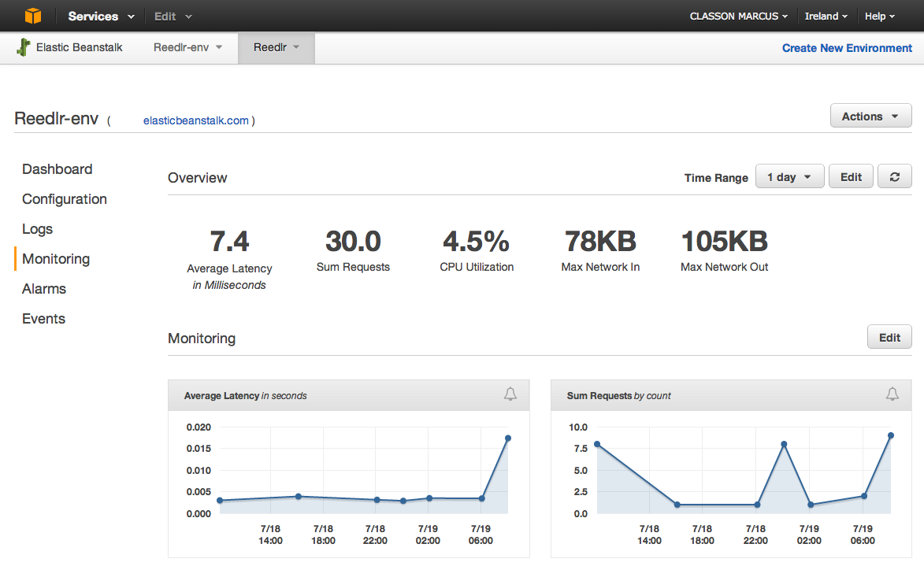Click the latest data point on the Average Latency graph

pyautogui.click(x=508, y=438)
